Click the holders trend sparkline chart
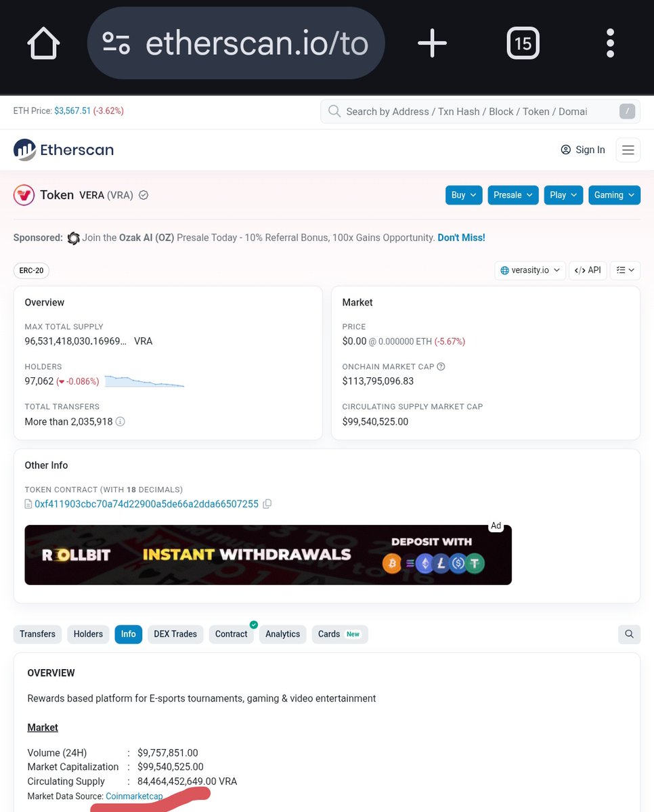654x812 pixels. tap(144, 382)
